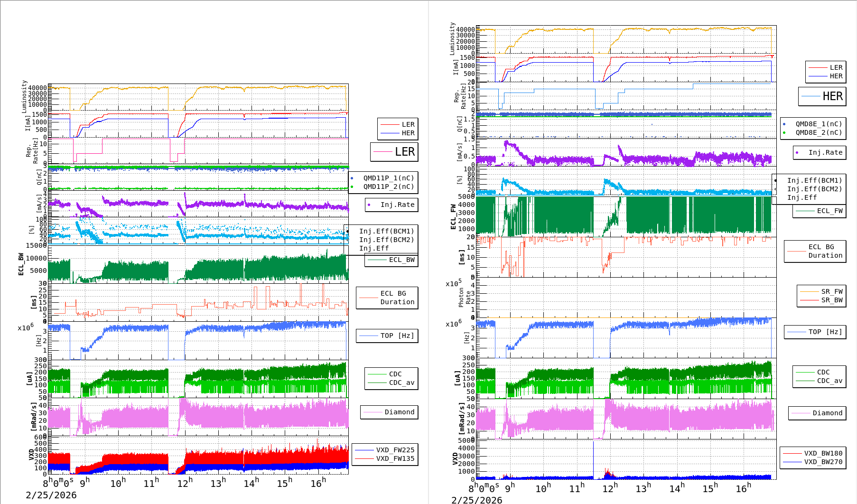Click the ECL_FW legend label
This screenshot has height=504, width=857.
click(829, 211)
